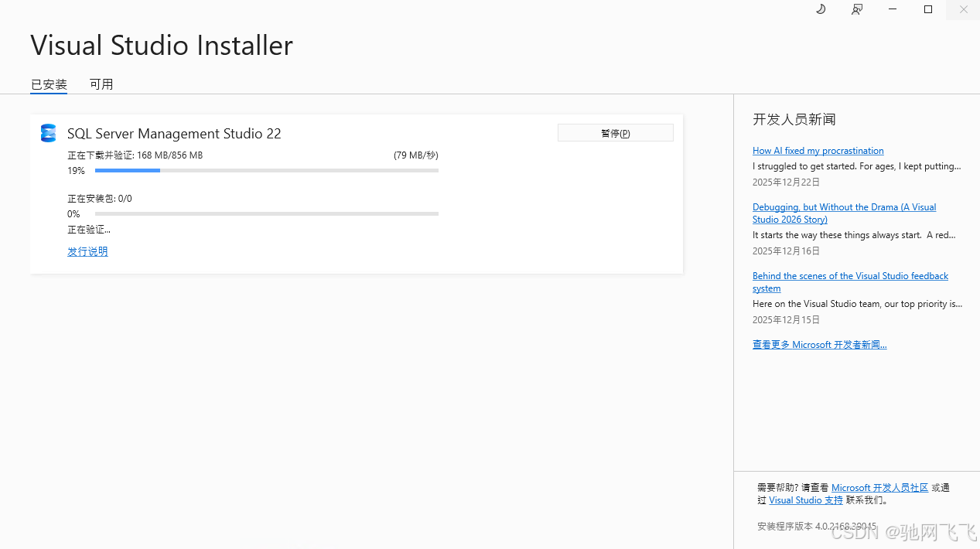Click the package install progress bar at 0%
Image resolution: width=980 pixels, height=549 pixels.
[267, 213]
